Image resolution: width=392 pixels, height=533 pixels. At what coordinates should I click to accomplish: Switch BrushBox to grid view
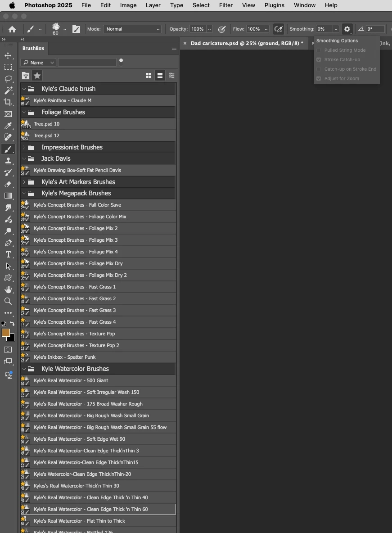(x=148, y=76)
